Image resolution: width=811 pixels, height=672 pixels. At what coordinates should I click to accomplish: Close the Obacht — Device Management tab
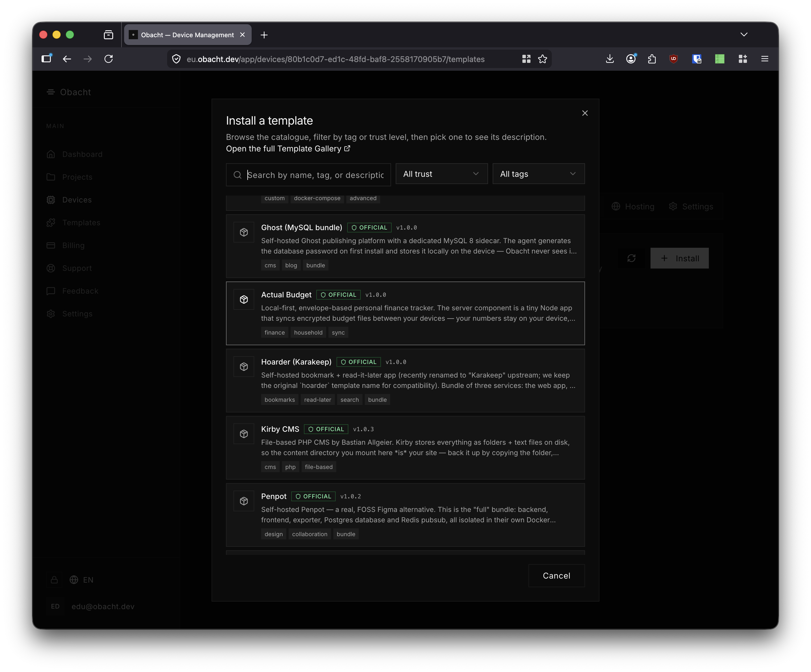[x=242, y=35]
